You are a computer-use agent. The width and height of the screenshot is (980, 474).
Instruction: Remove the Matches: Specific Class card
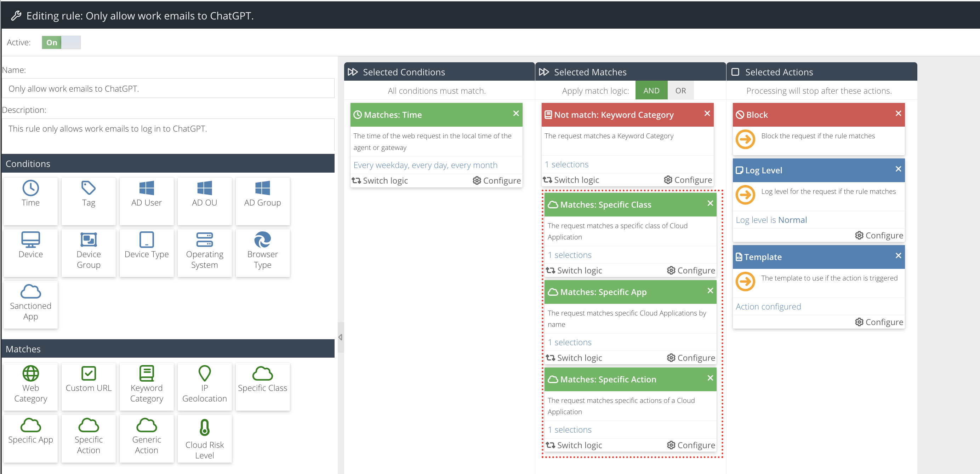[x=710, y=203]
